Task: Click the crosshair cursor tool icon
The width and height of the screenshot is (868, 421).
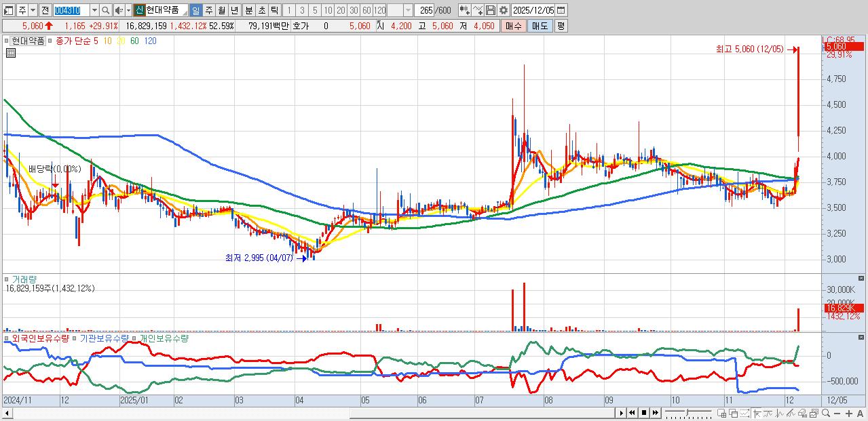Action: coord(757,414)
